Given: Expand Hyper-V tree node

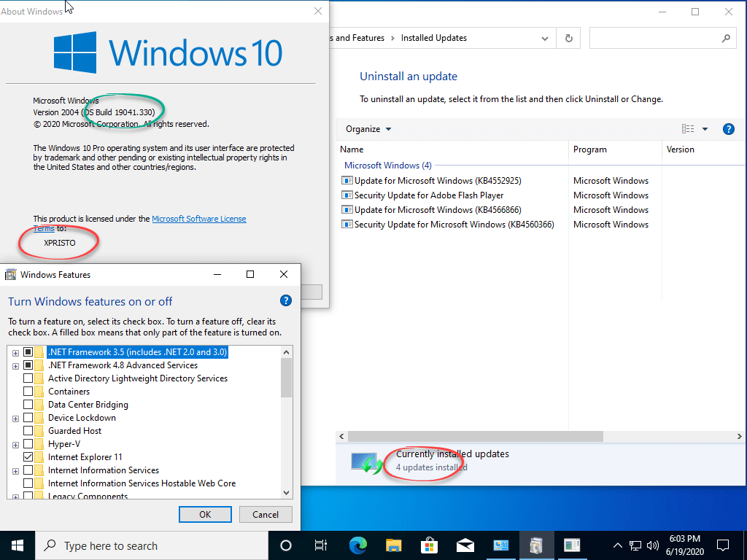Looking at the screenshot, I should (x=16, y=445).
